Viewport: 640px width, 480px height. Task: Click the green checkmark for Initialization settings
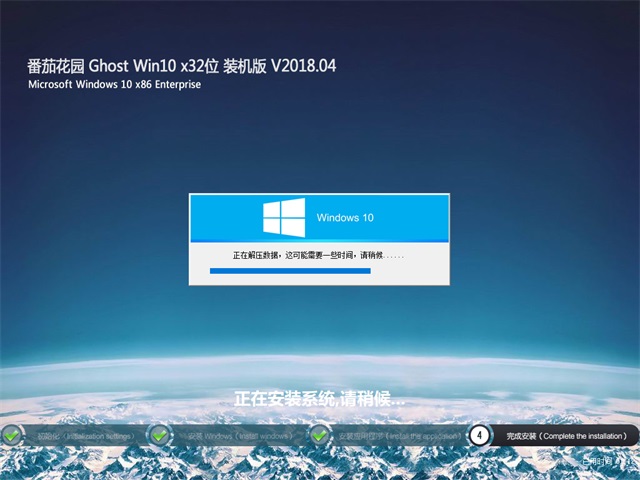click(12, 435)
